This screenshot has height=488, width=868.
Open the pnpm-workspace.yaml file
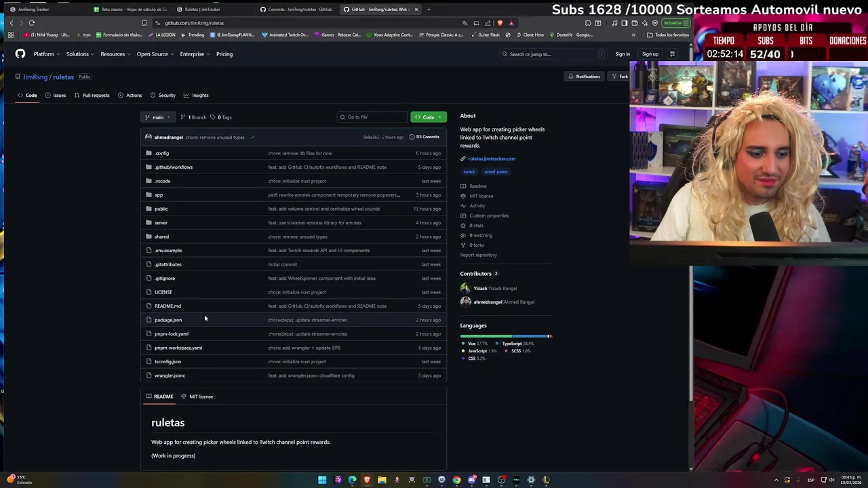(x=178, y=348)
